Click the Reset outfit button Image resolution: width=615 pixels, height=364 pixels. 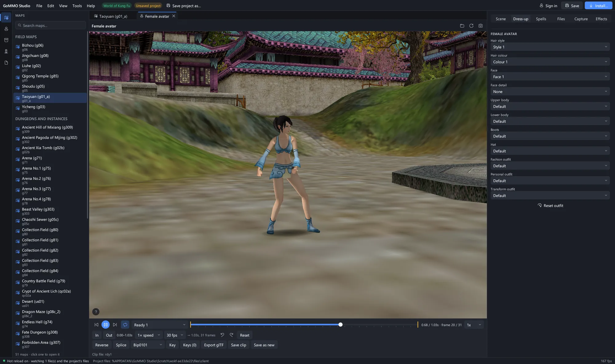[550, 206]
